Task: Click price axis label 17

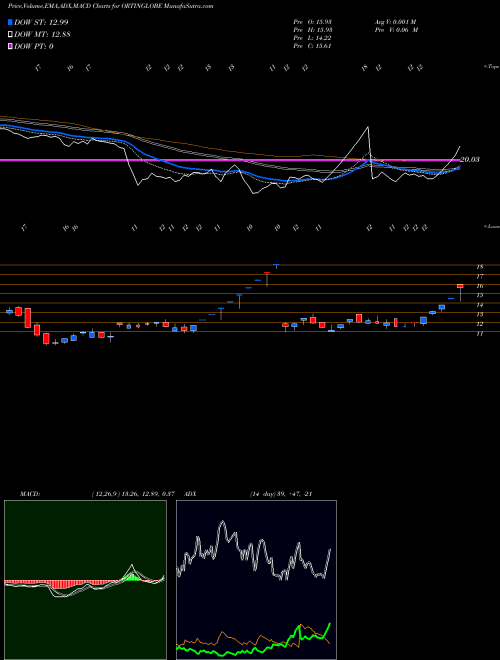Action: [x=479, y=277]
